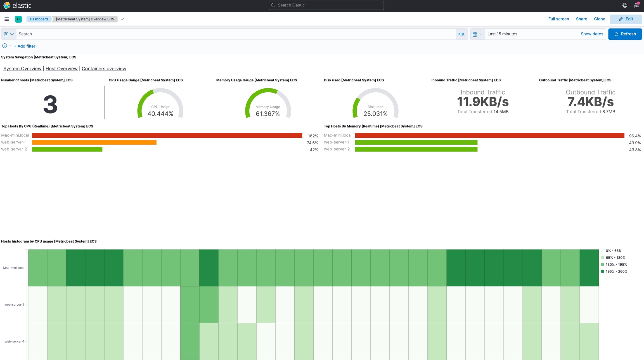Click the CPU Usage gauge
The height and width of the screenshot is (360, 644).
click(160, 103)
